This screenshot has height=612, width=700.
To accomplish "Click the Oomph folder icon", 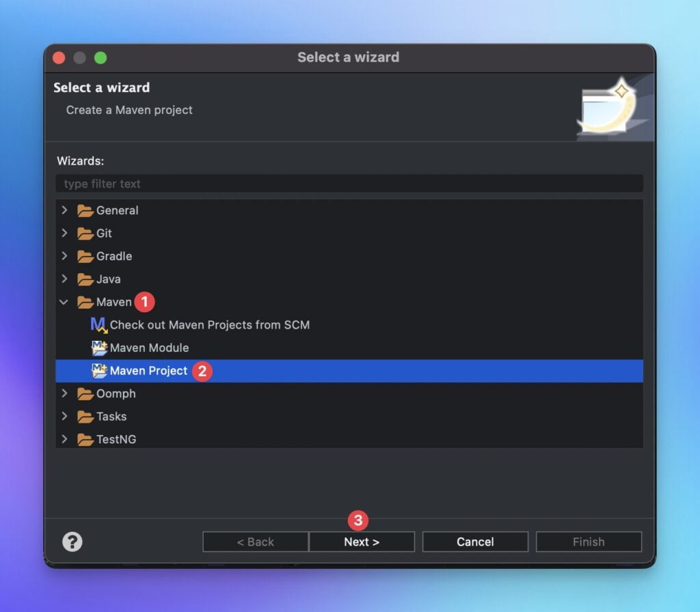I will 85,394.
